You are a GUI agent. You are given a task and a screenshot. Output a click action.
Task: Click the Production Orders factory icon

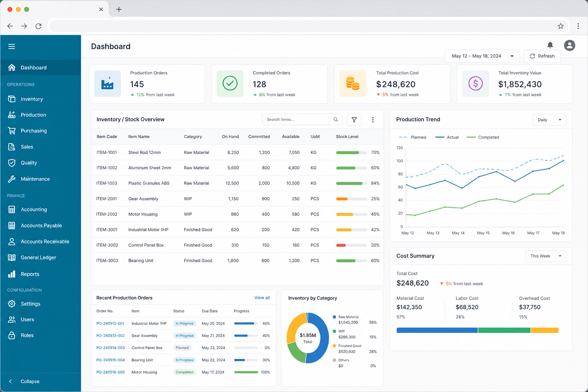(x=108, y=83)
